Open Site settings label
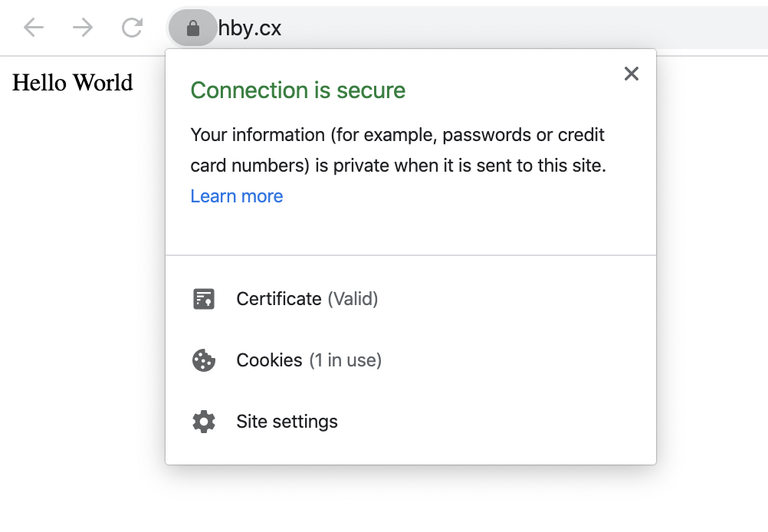This screenshot has height=532, width=768. pos(287,422)
